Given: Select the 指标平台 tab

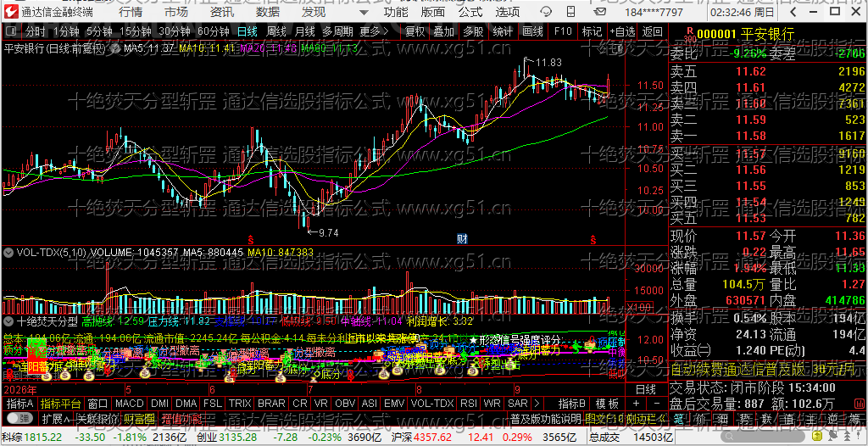Looking at the screenshot, I should tap(61, 403).
